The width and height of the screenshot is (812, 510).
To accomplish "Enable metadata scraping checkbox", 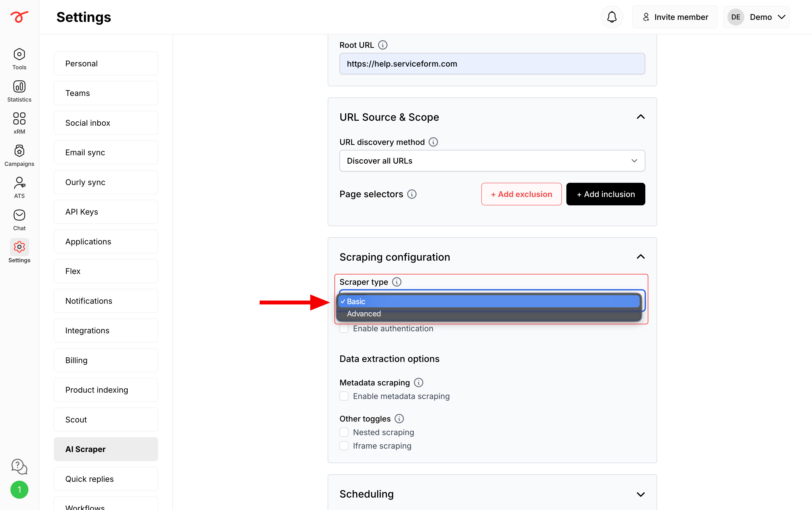I will (344, 396).
